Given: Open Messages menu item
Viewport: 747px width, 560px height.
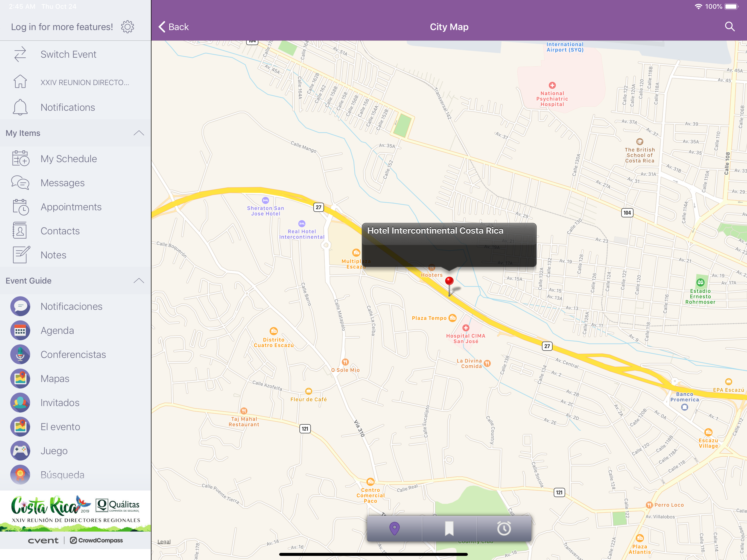Looking at the screenshot, I should (75, 183).
